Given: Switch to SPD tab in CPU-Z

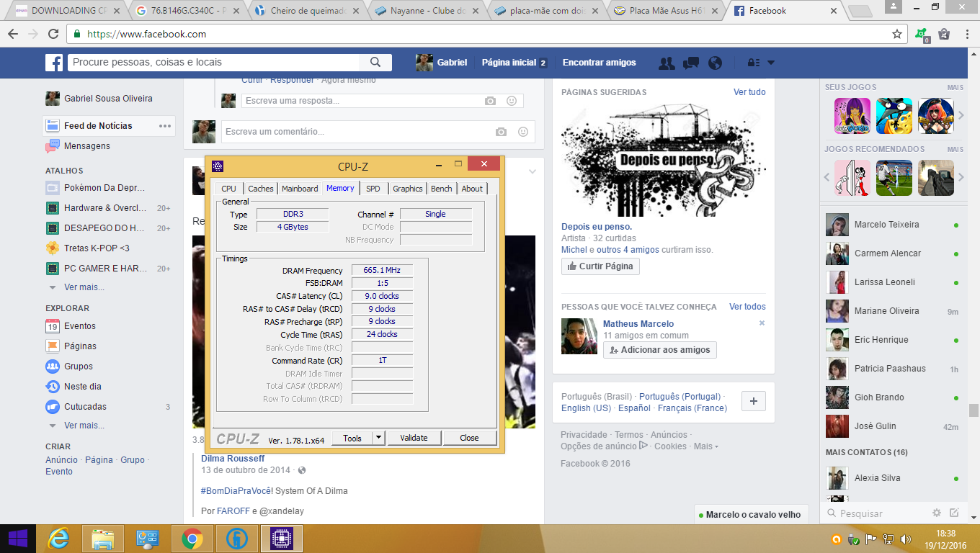Looking at the screenshot, I should 373,189.
